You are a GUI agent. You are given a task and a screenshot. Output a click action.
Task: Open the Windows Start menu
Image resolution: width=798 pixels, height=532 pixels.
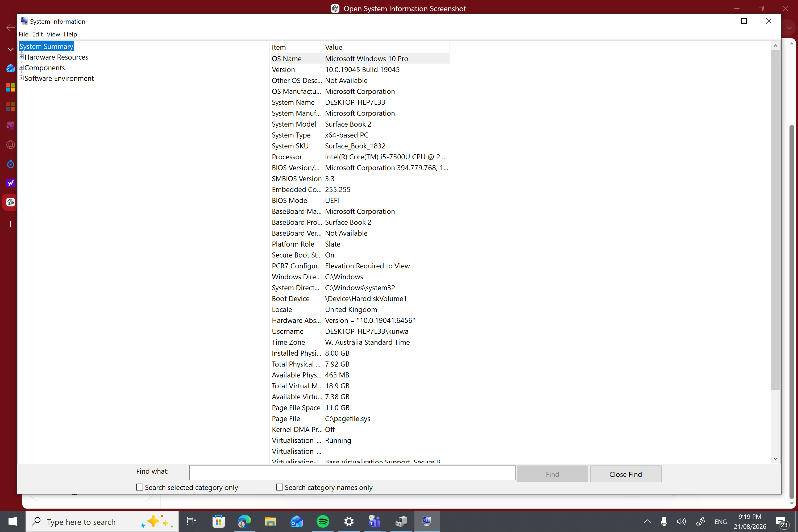click(13, 521)
